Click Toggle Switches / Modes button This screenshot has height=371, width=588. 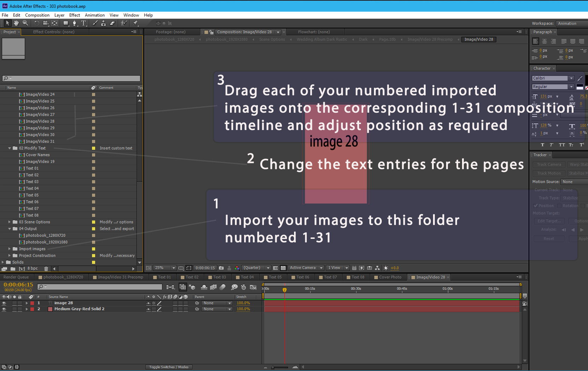coord(169,367)
